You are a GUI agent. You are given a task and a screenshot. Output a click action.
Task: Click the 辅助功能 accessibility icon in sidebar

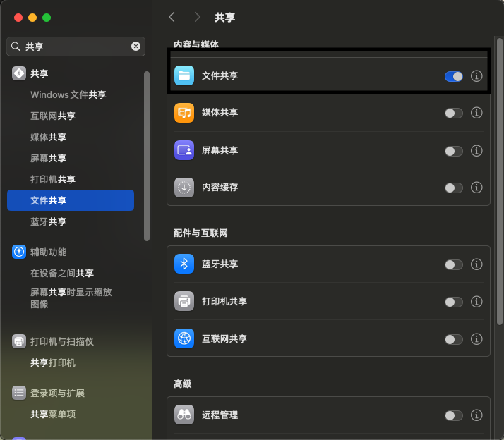click(19, 252)
